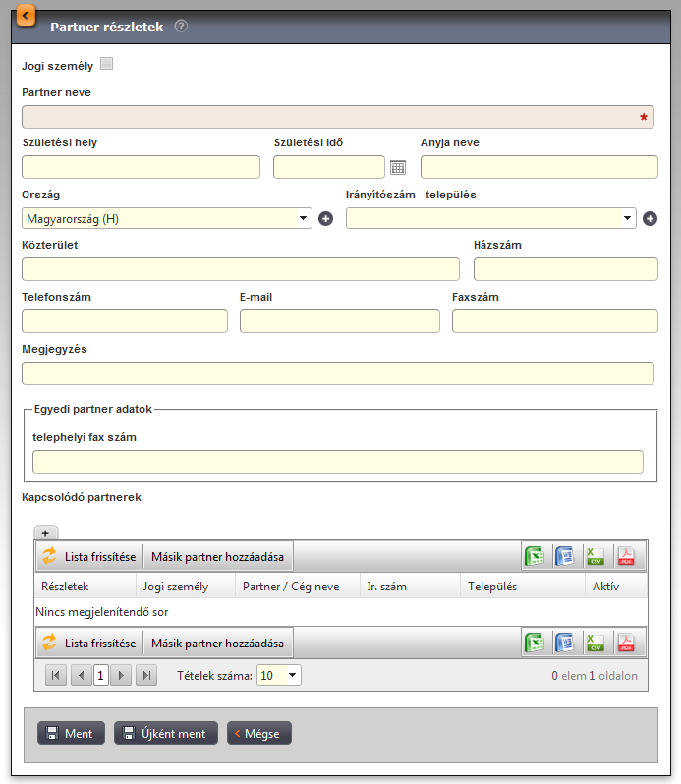Sort by Ir. szám column header

(410, 586)
